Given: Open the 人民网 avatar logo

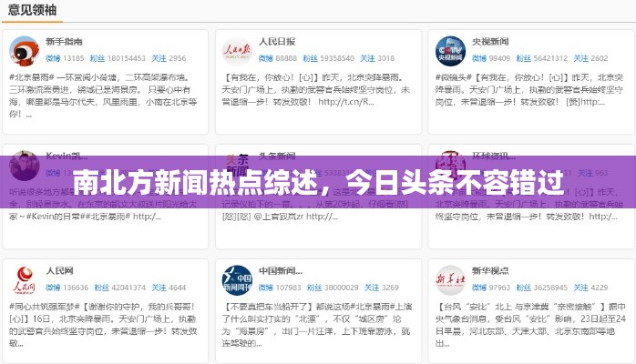Looking at the screenshot, I should [25, 280].
